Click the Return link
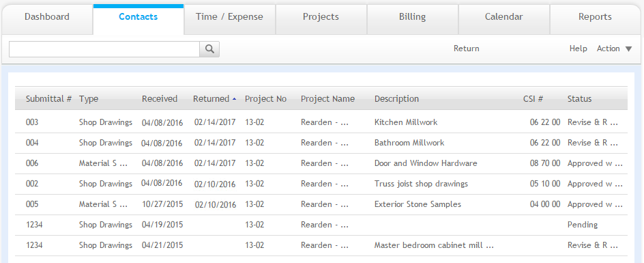This screenshot has height=263, width=644. tap(466, 49)
